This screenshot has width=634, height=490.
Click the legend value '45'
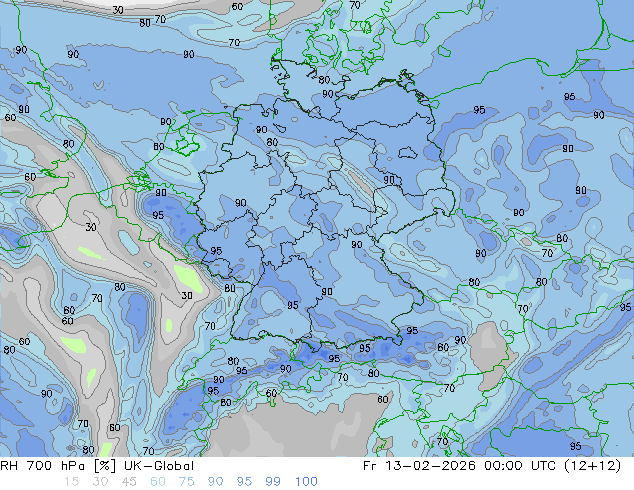pos(129,482)
